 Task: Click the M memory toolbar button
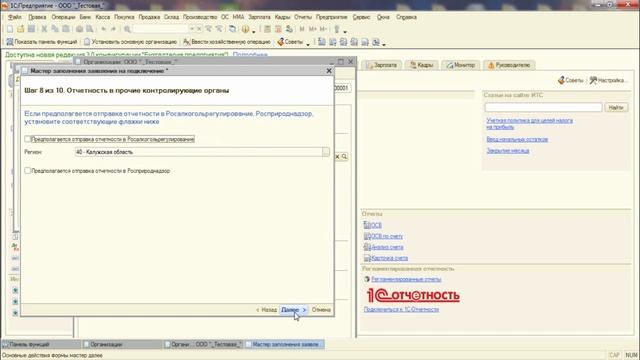click(x=302, y=29)
